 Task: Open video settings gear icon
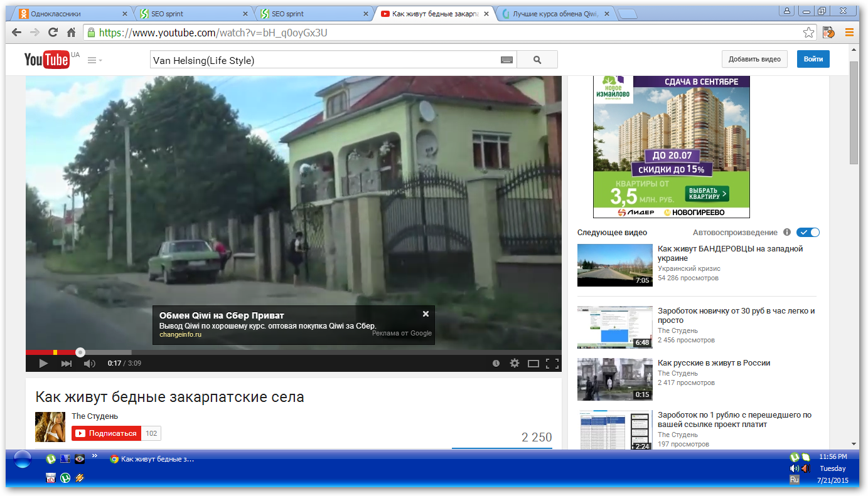[515, 363]
